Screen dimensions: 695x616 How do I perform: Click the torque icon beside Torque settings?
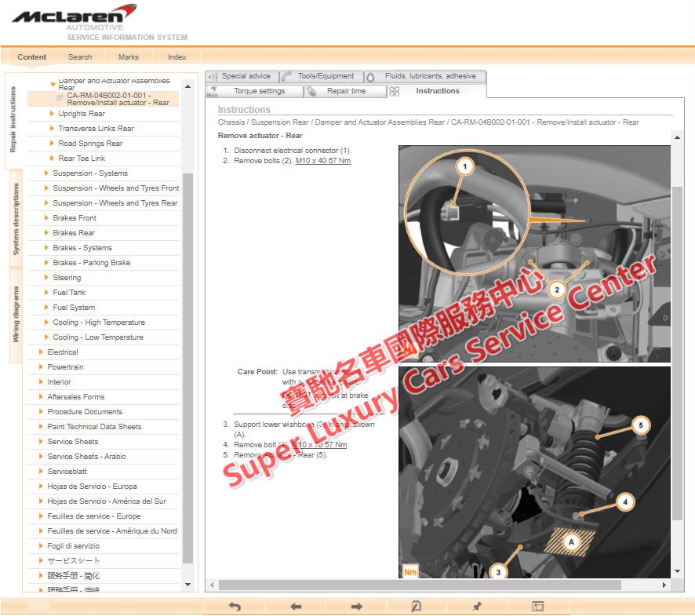click(213, 91)
